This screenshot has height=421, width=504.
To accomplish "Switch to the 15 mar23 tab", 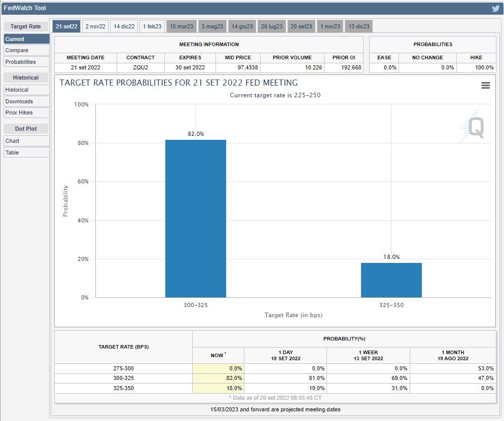I will [182, 26].
